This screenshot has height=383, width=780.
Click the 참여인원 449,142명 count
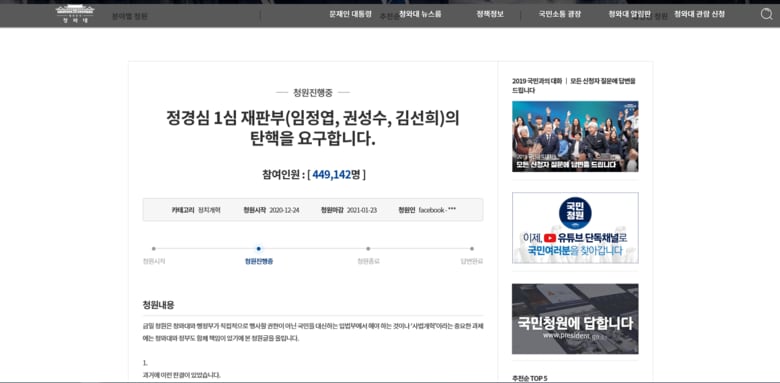tap(314, 175)
